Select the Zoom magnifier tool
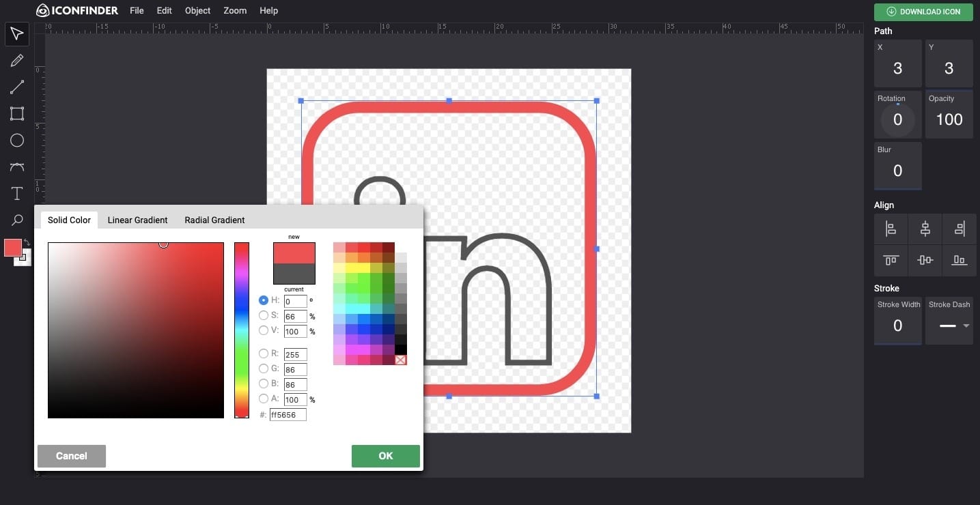The height and width of the screenshot is (505, 980). (x=17, y=220)
